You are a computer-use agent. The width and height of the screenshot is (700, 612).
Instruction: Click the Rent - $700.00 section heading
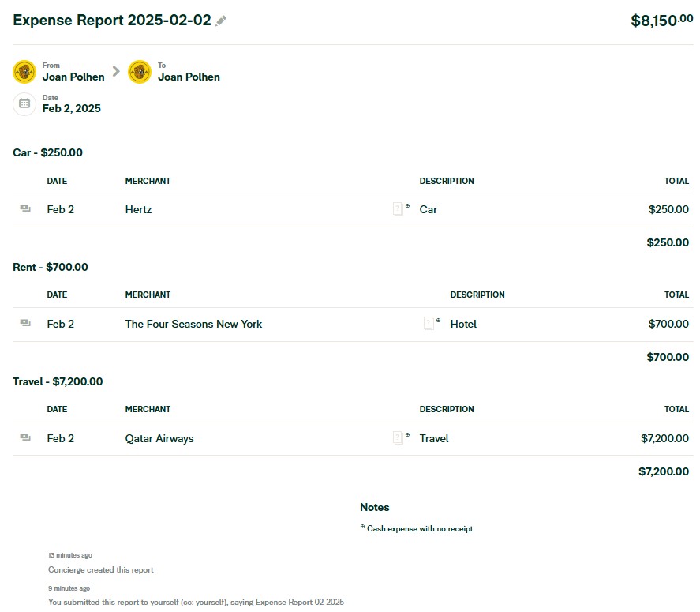click(51, 268)
